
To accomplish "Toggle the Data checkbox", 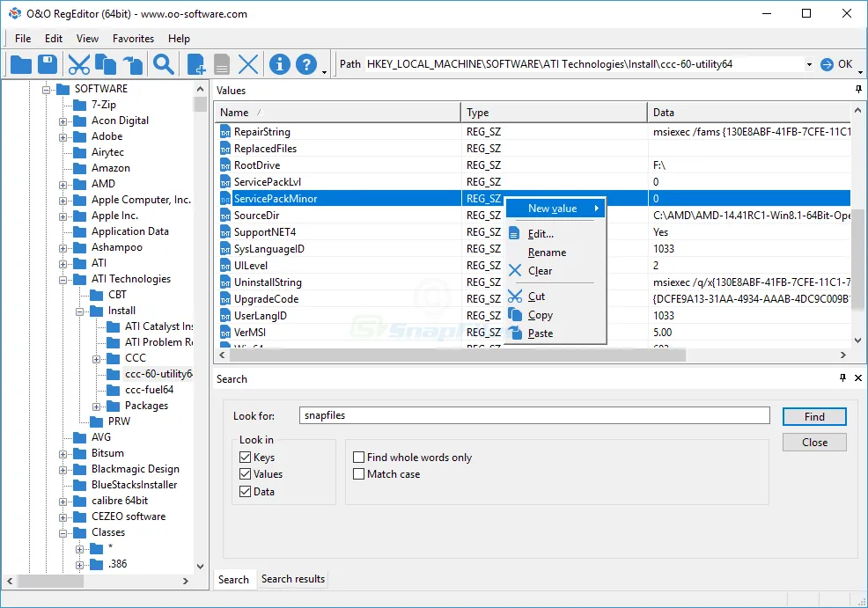I will tap(246, 491).
